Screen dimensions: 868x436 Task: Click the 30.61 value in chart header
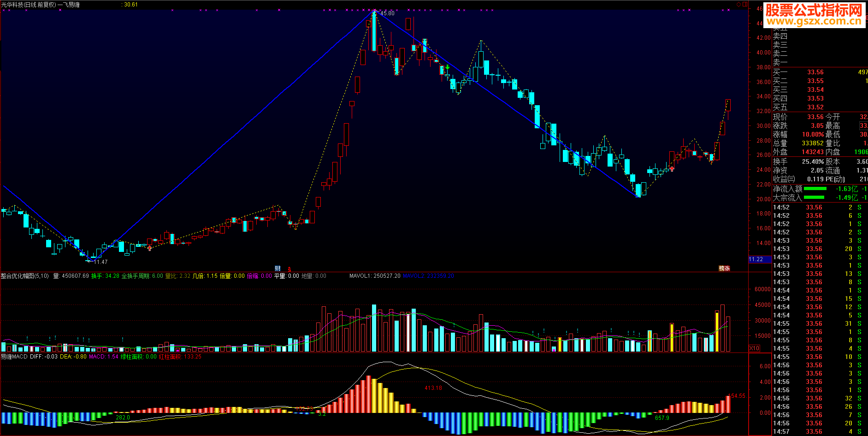click(131, 5)
